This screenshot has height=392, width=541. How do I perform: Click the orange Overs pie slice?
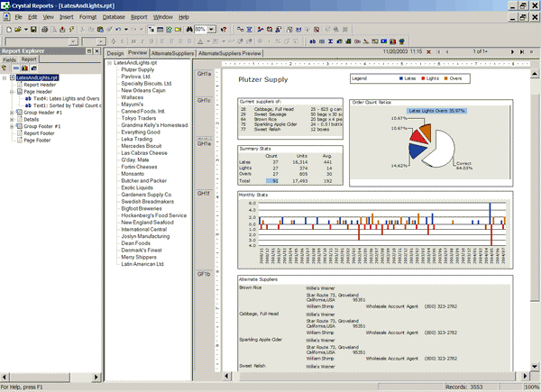tap(426, 131)
